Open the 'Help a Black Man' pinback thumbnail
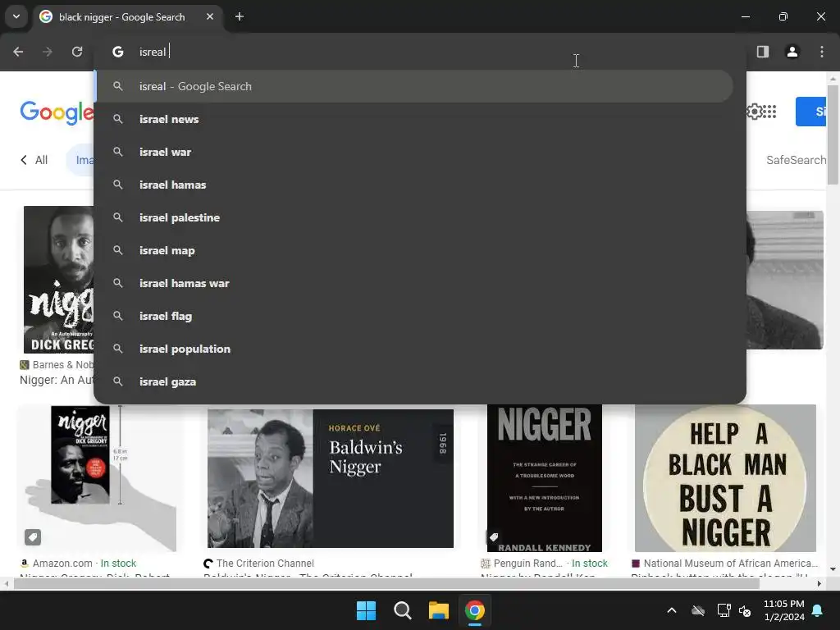 point(725,478)
